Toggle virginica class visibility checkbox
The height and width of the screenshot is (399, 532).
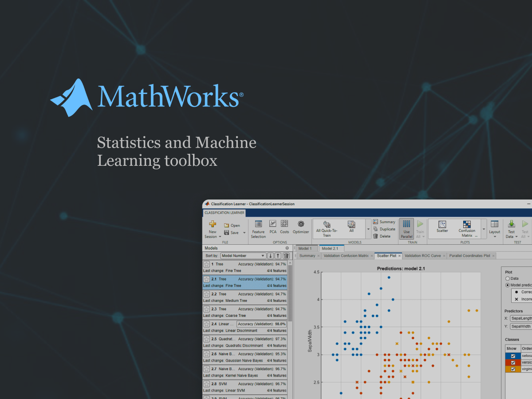click(x=513, y=369)
